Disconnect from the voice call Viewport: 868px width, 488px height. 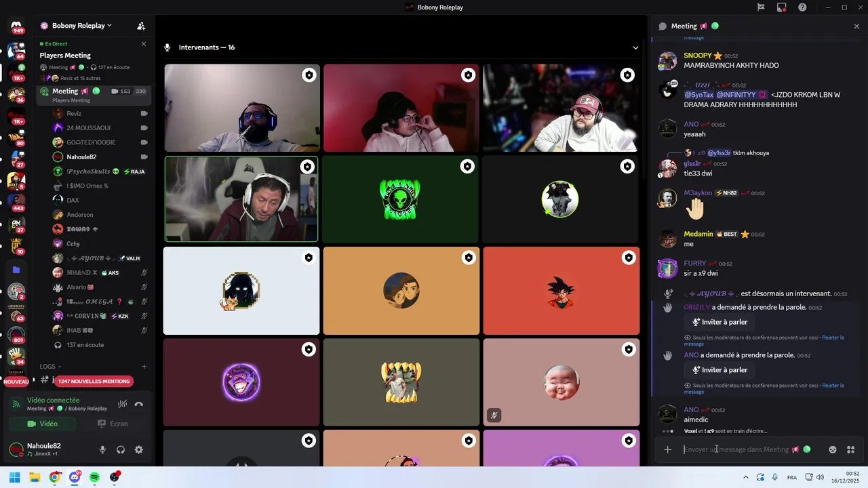click(139, 404)
